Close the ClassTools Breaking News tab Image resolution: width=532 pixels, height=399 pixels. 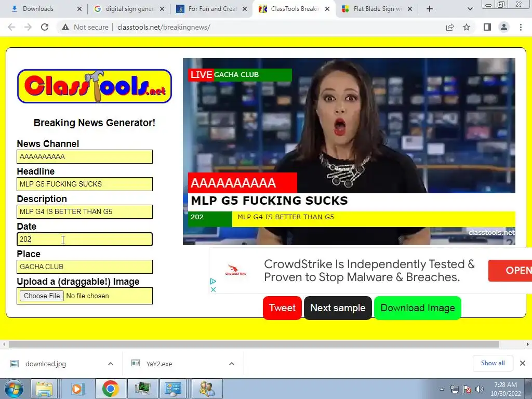pyautogui.click(x=327, y=9)
